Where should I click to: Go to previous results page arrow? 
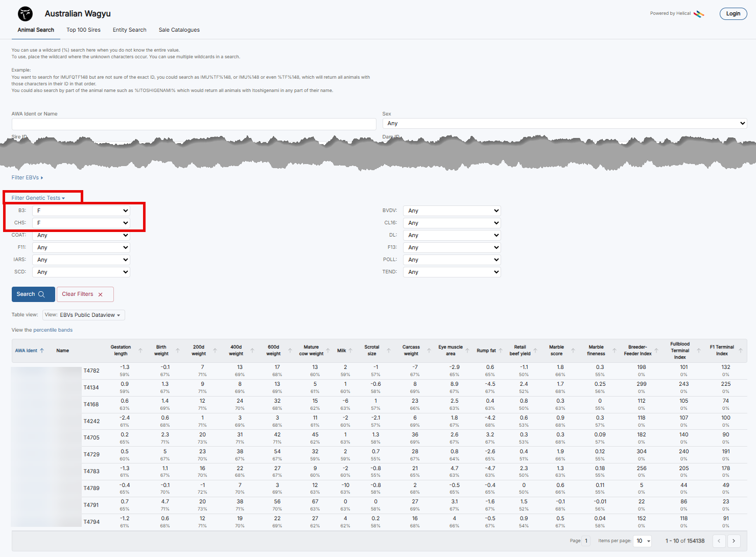tap(719, 541)
